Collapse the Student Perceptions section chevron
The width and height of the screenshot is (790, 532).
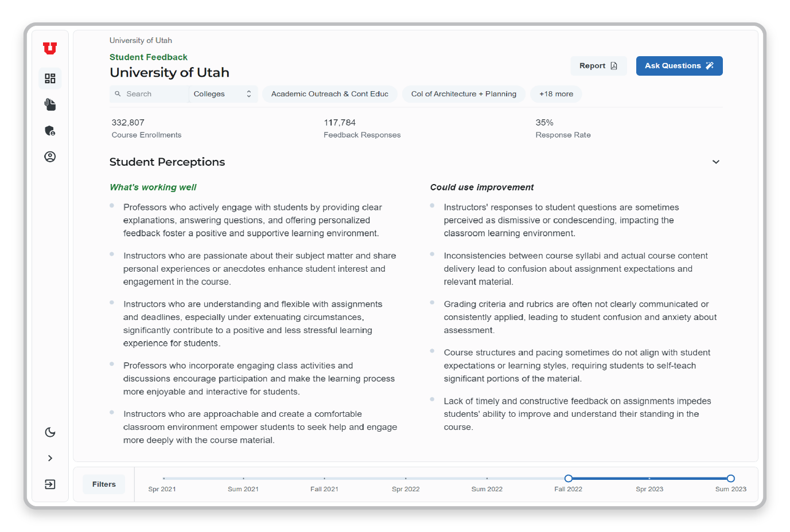coord(716,162)
